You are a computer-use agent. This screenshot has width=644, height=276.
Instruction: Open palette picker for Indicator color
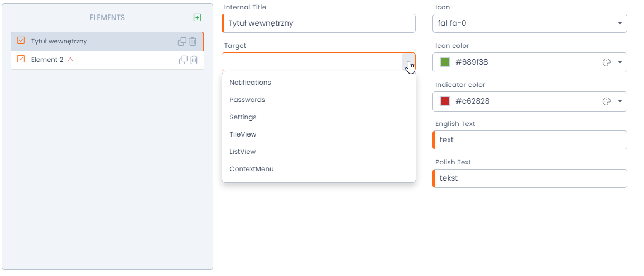(607, 101)
